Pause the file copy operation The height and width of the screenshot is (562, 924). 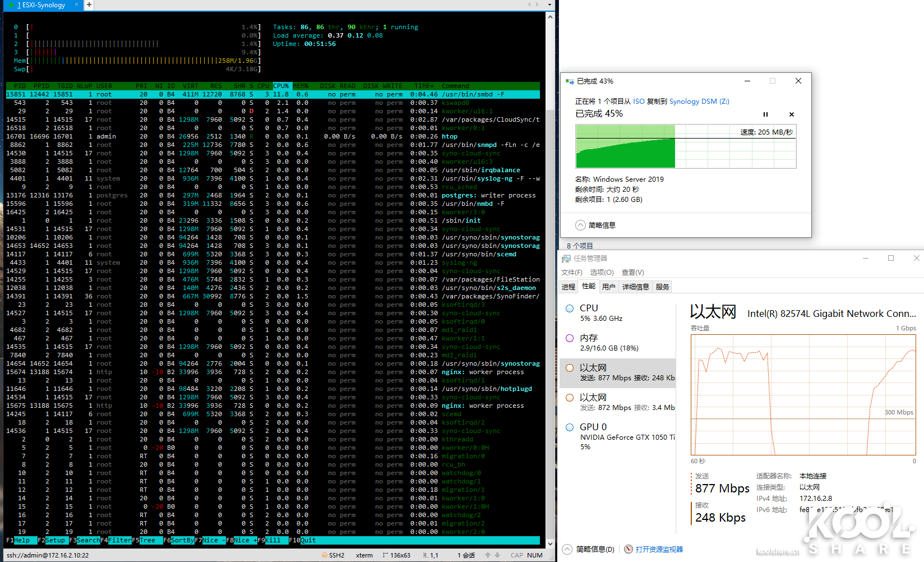click(765, 114)
